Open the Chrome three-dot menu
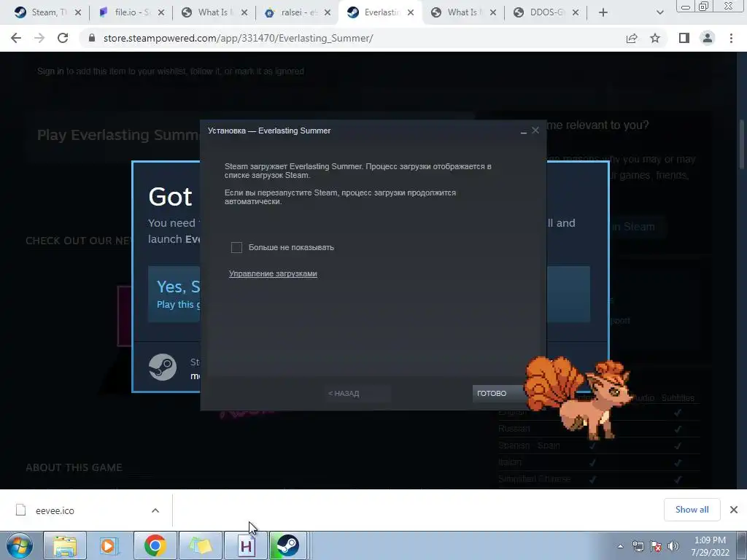The height and width of the screenshot is (560, 747). 731,38
